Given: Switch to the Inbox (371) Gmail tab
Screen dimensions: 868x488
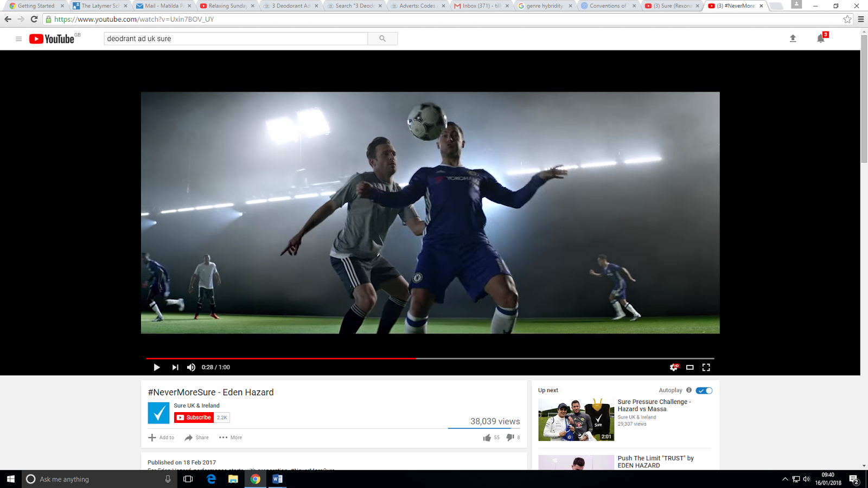Looking at the screenshot, I should [481, 6].
